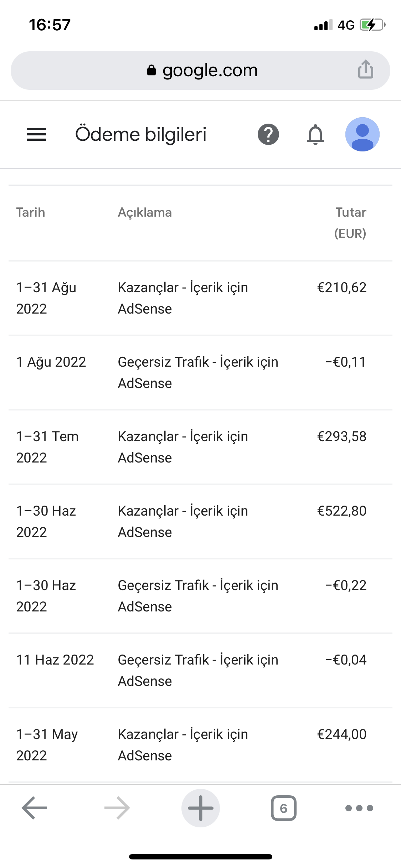Tap the €522,80 Haziran earnings amount
Screen dimensions: 401x868
point(342,511)
